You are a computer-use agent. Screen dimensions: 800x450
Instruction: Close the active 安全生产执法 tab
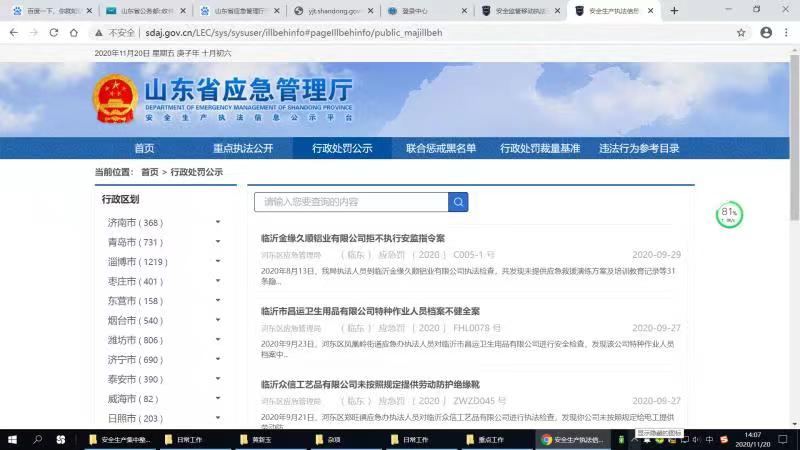coord(651,11)
